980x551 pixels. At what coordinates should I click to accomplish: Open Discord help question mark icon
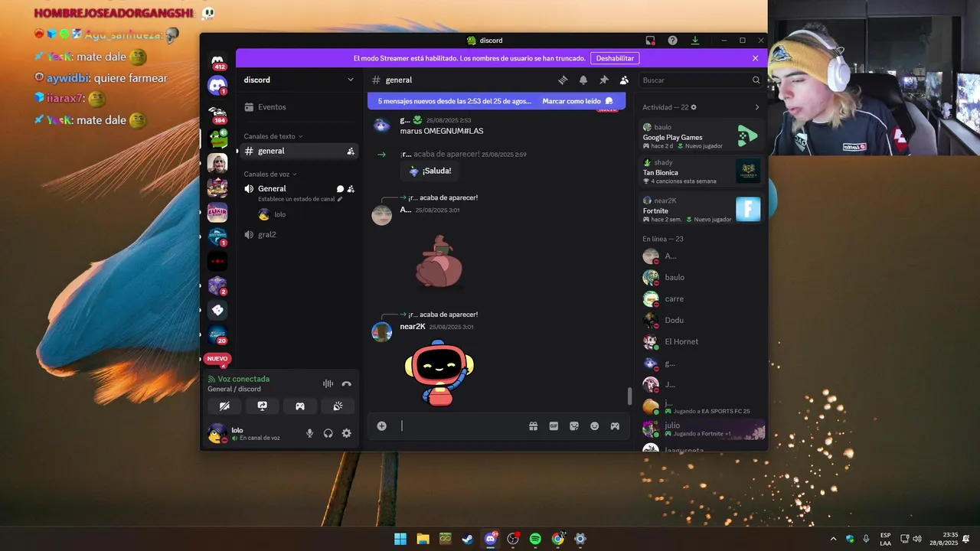click(672, 41)
